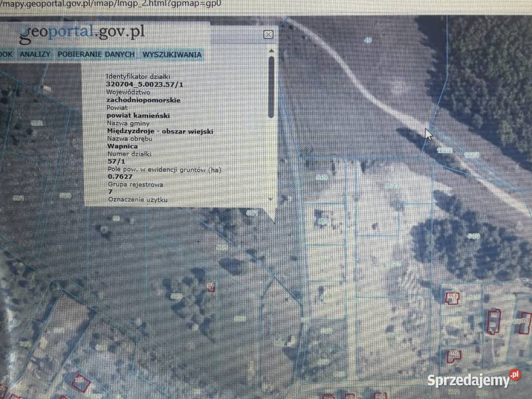Click the geoportal.gov.pl logo
532x399 pixels.
[x=82, y=33]
